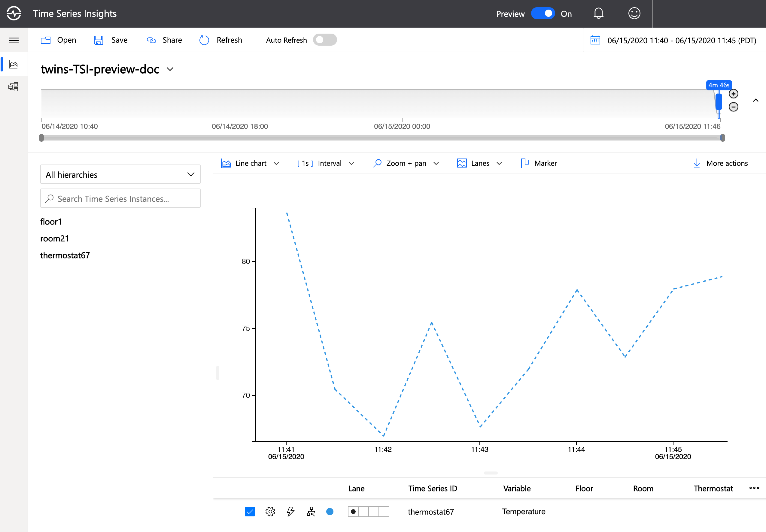The image size is (766, 532).
Task: Click More actions label
Action: (x=727, y=163)
